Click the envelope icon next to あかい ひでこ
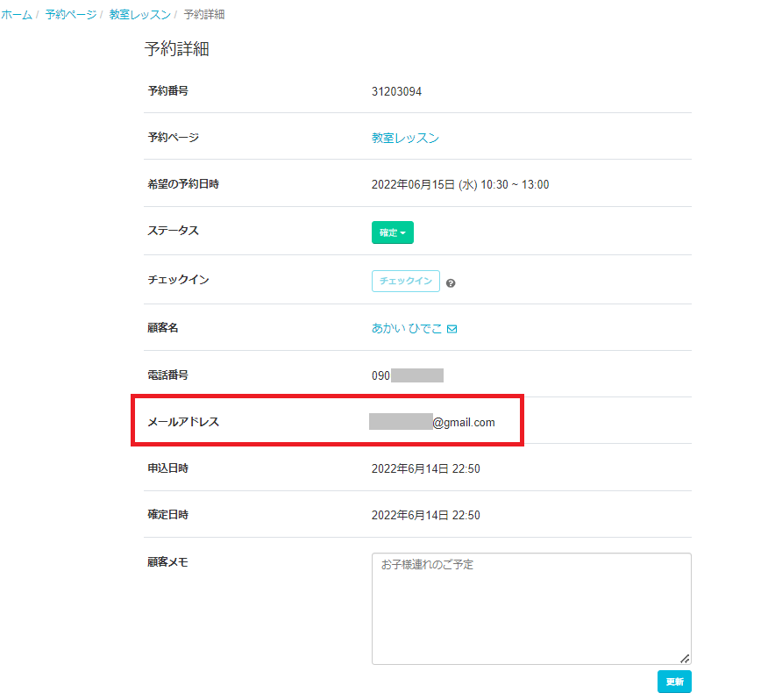Viewport: 768px width, 700px height. (452, 329)
